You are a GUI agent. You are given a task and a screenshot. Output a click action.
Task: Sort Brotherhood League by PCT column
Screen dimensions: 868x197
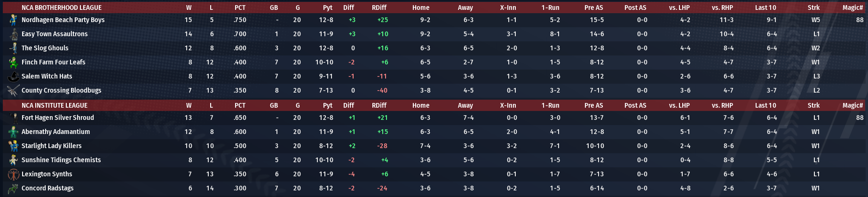240,8
